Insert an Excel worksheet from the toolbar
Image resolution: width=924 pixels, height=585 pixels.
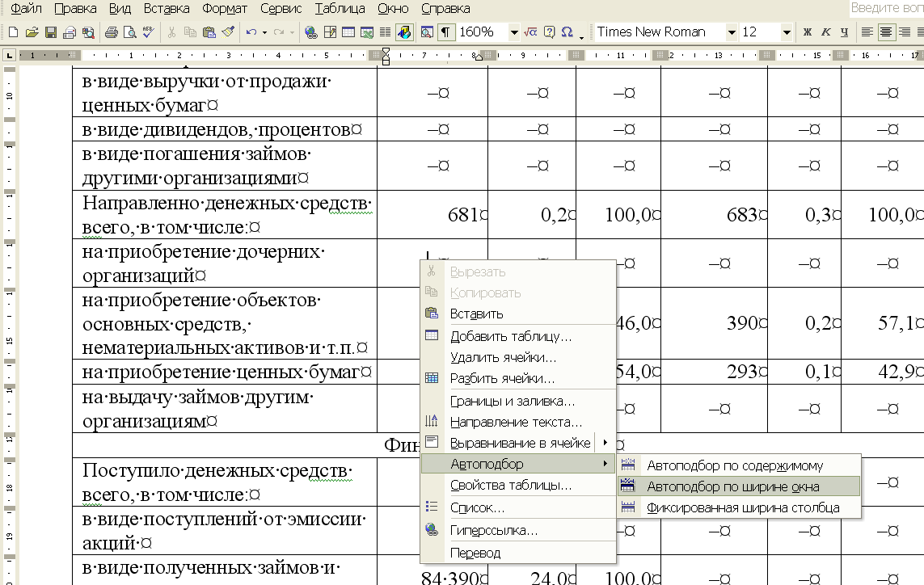pos(366,32)
